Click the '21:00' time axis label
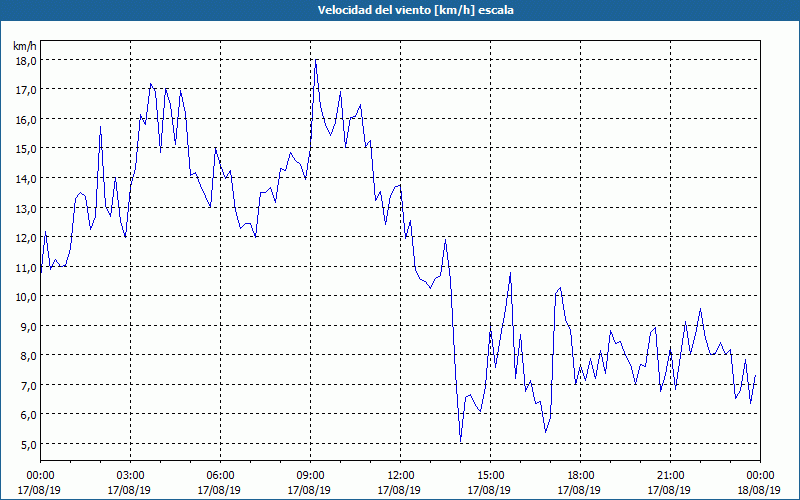The width and height of the screenshot is (800, 500). click(x=670, y=476)
